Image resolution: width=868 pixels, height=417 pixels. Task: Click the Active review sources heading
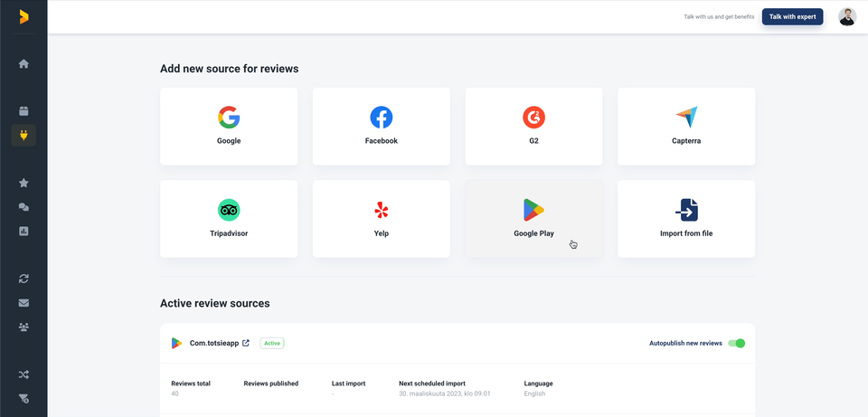tap(215, 303)
